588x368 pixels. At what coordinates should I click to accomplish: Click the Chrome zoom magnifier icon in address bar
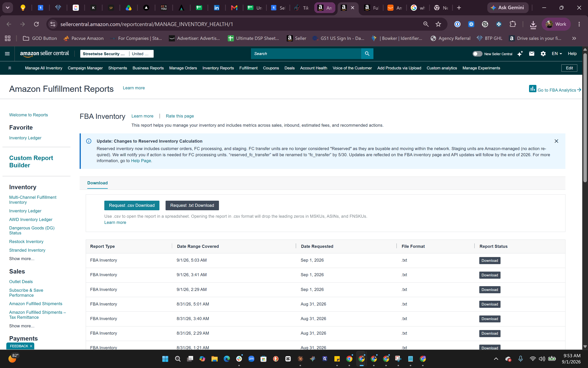tap(426, 24)
